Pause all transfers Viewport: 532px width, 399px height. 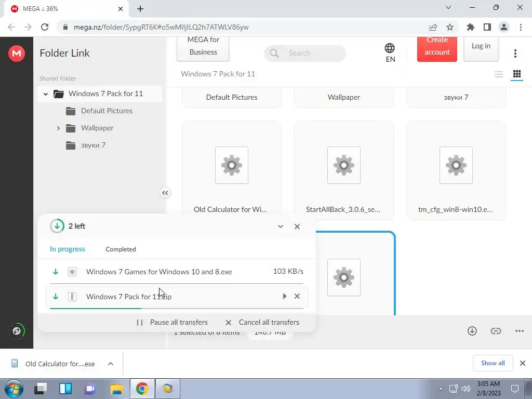(172, 322)
